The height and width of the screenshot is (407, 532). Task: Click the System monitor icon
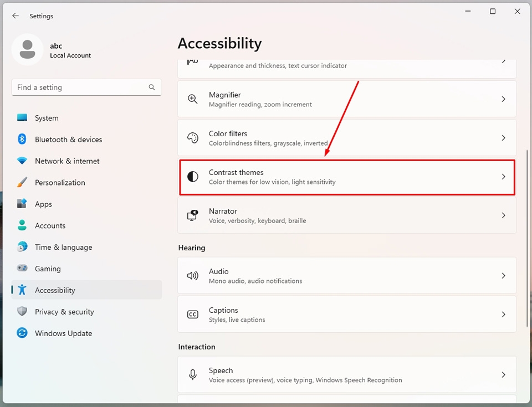tap(22, 118)
